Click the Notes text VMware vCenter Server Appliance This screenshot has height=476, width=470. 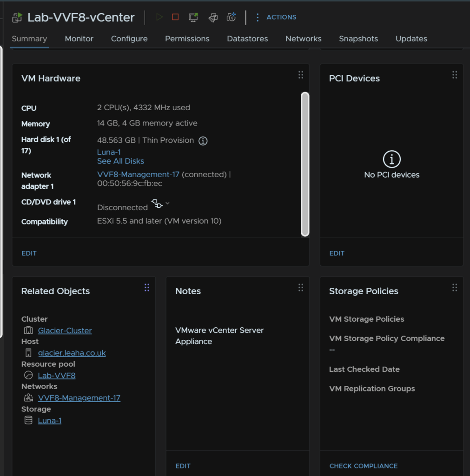point(219,336)
